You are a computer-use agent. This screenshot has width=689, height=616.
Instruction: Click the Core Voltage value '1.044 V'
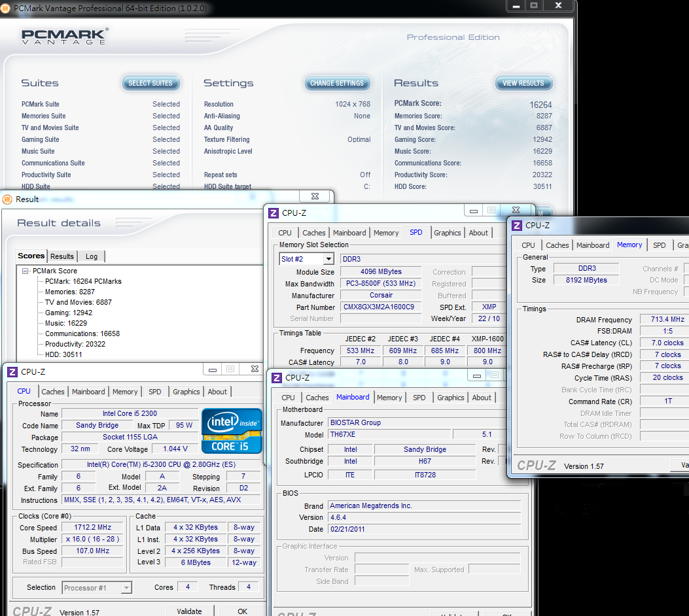point(175,449)
